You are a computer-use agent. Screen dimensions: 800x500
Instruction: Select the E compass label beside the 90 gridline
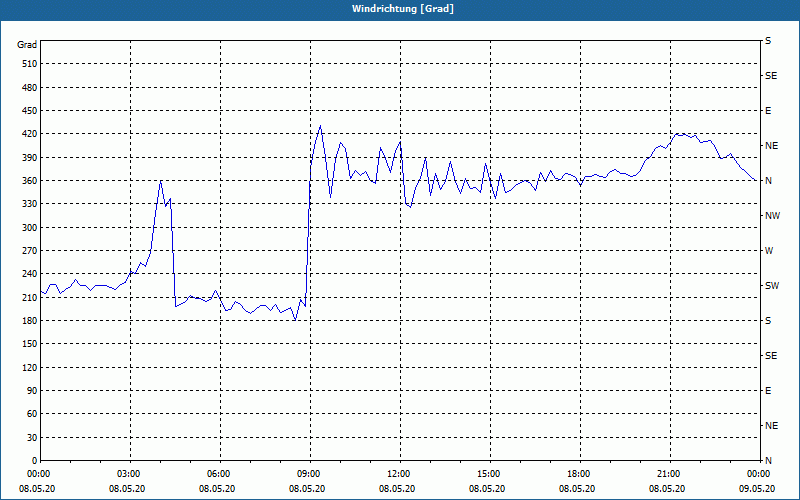click(768, 391)
